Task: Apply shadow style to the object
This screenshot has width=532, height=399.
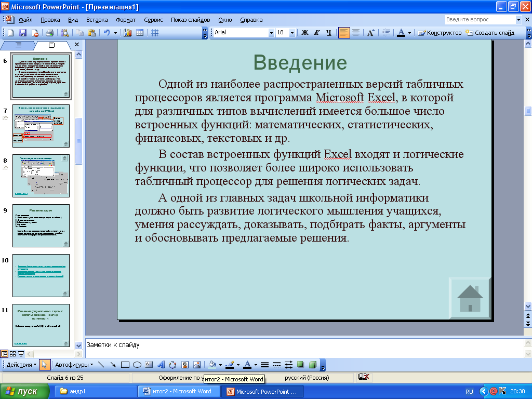Action: point(300,365)
